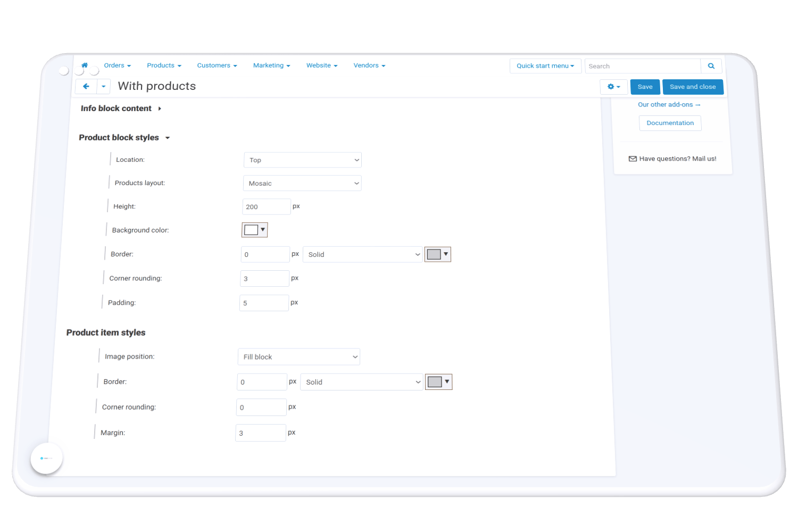Open the item Border color swatch
The image size is (798, 532).
pyautogui.click(x=439, y=382)
